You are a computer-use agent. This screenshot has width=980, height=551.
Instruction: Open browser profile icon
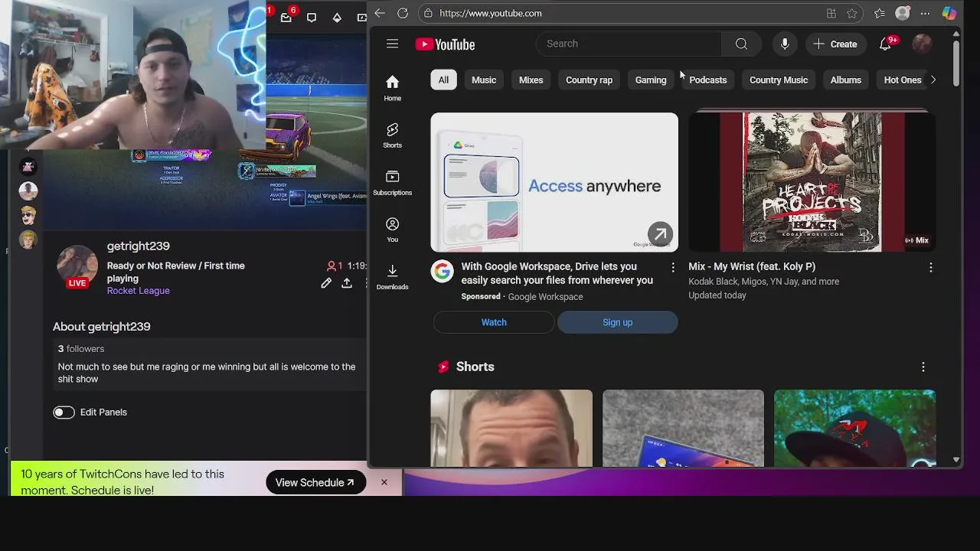pos(903,13)
